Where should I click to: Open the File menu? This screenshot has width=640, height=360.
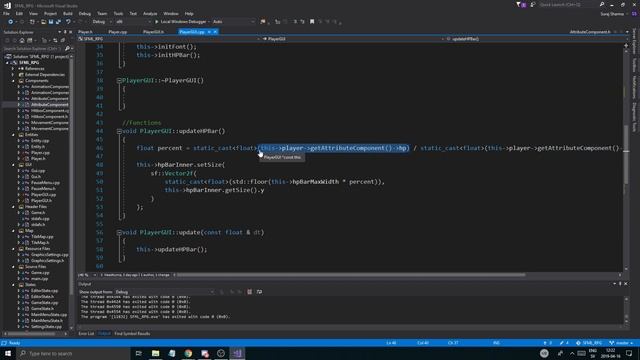coord(6,13)
